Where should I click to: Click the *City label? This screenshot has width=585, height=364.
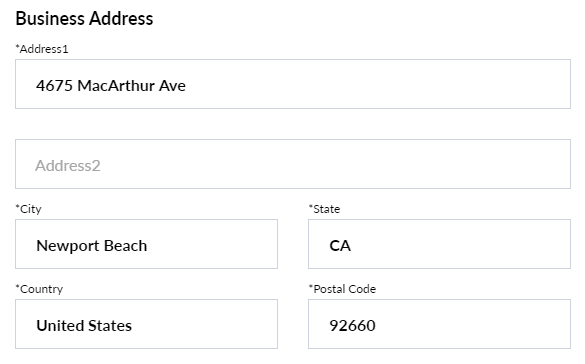pyautogui.click(x=28, y=209)
